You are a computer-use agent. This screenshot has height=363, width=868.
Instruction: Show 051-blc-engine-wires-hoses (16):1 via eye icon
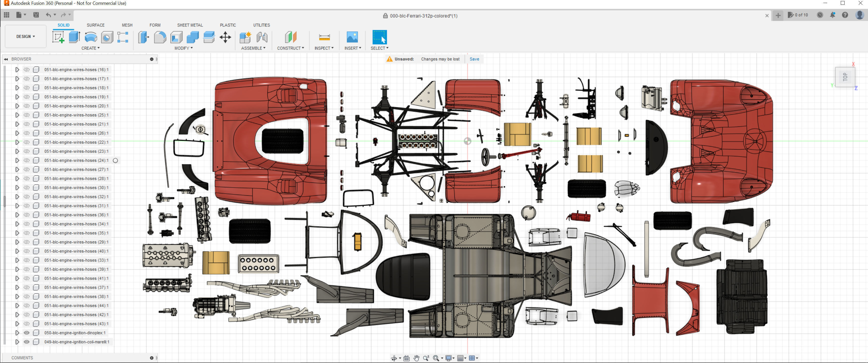pos(26,70)
